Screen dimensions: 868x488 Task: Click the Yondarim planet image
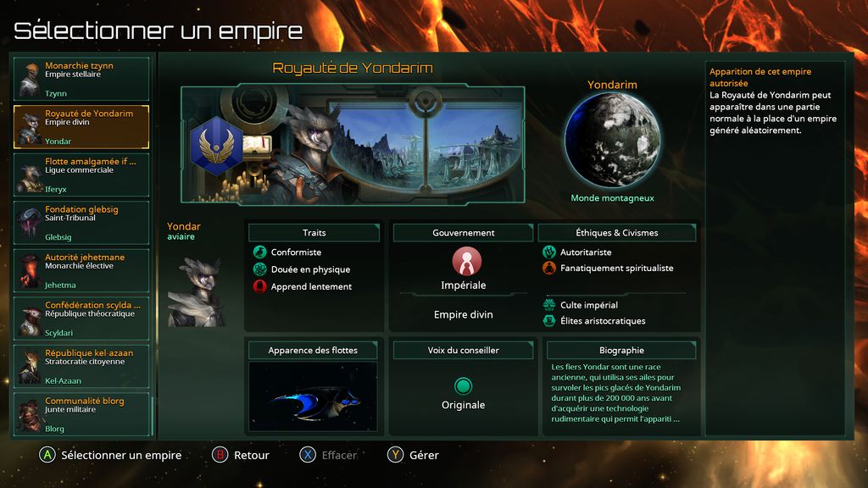pos(612,140)
